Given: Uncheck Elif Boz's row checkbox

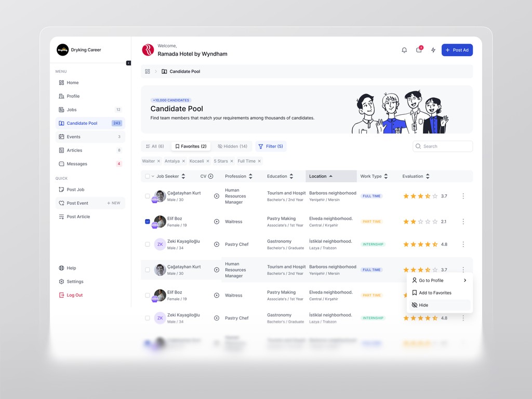Looking at the screenshot, I should click(147, 221).
